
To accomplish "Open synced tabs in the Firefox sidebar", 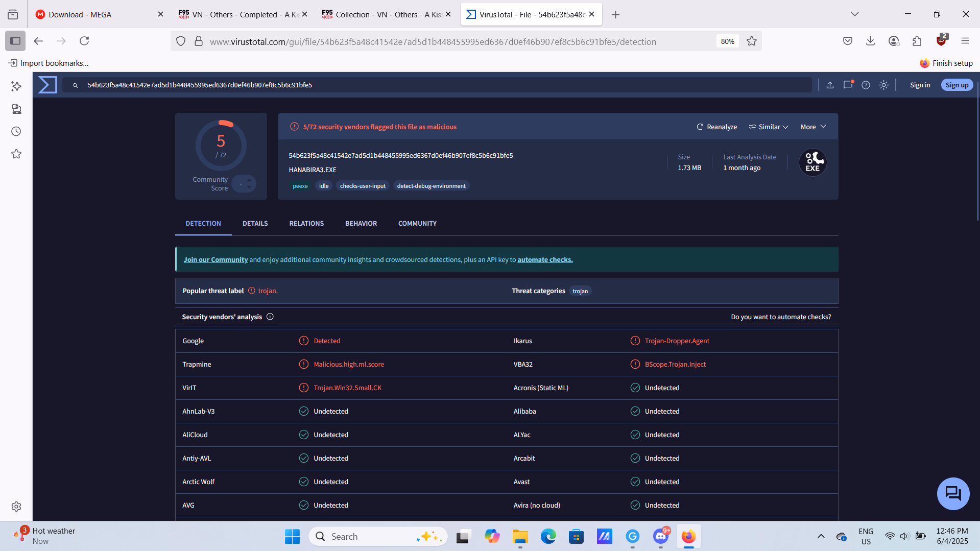I will click(x=16, y=109).
